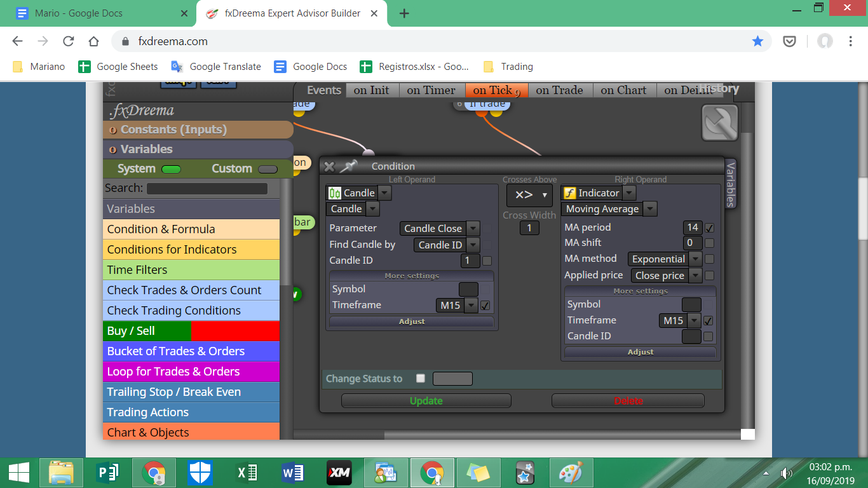Toggle the Applied price checkbox
The height and width of the screenshot is (488, 868).
click(709, 275)
